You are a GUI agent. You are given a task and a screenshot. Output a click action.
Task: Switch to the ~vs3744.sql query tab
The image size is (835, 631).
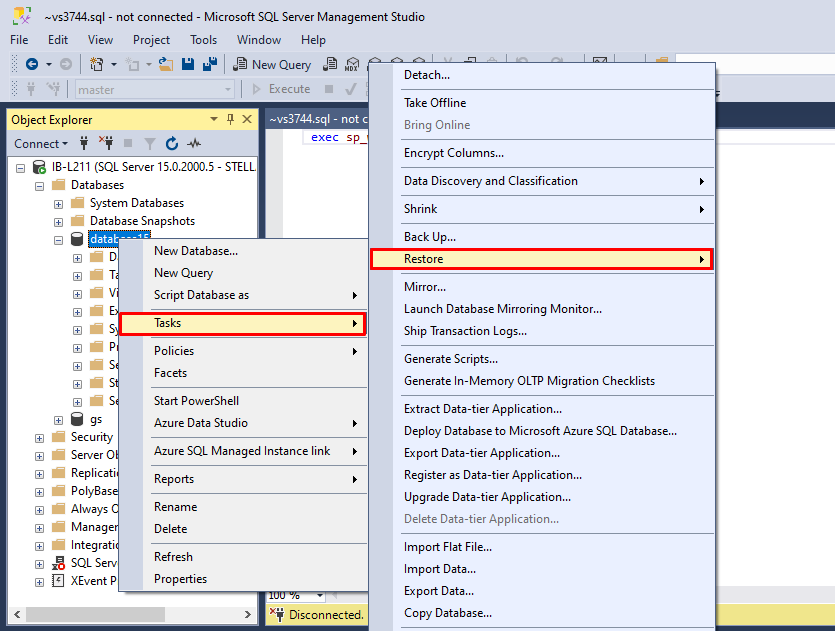[x=318, y=119]
